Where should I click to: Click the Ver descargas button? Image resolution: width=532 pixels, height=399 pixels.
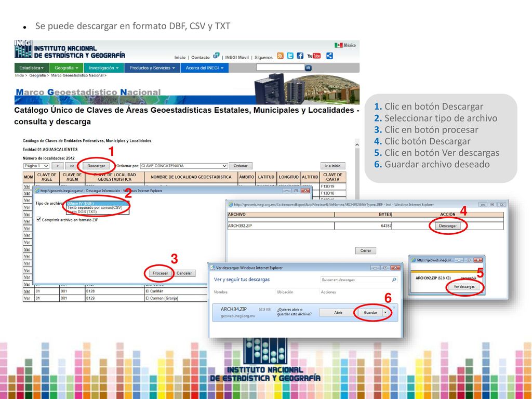(x=464, y=287)
